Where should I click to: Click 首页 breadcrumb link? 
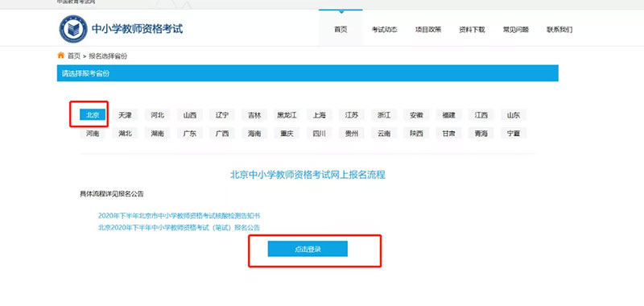point(74,56)
